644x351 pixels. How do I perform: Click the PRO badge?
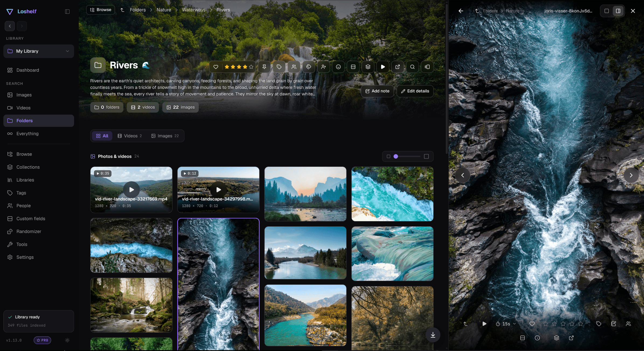(42, 340)
